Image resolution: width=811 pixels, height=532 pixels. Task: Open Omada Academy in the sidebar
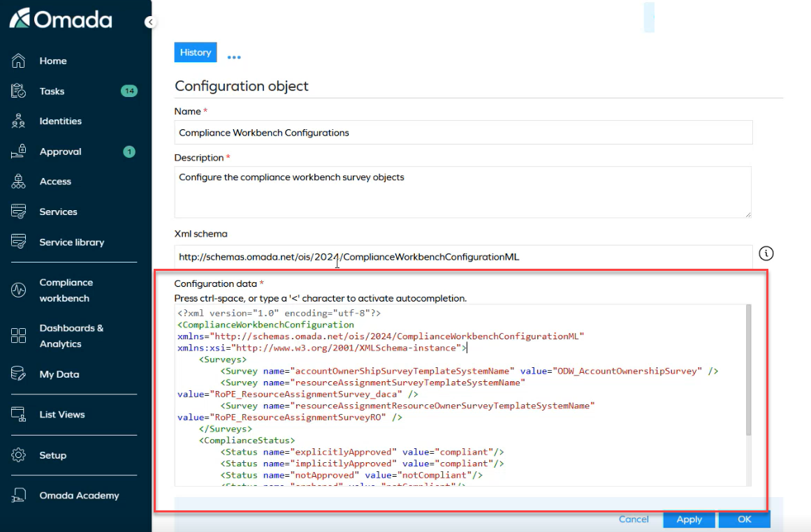pos(79,495)
